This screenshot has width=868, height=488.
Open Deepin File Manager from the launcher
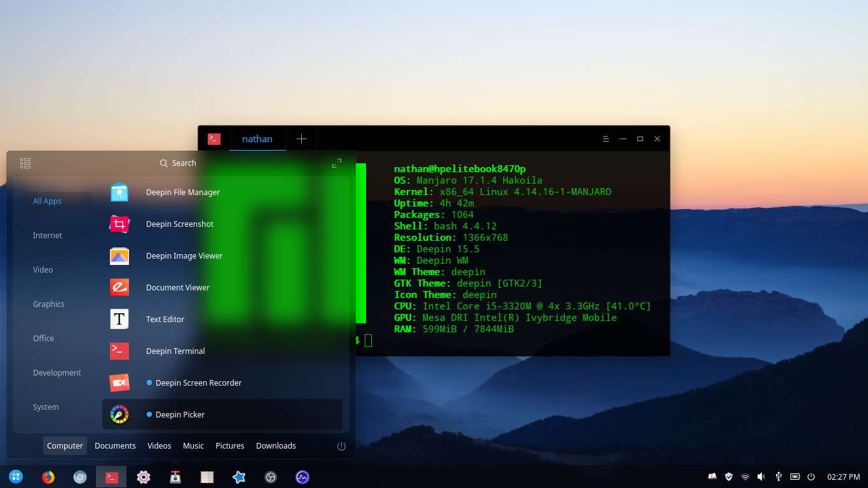tap(222, 192)
